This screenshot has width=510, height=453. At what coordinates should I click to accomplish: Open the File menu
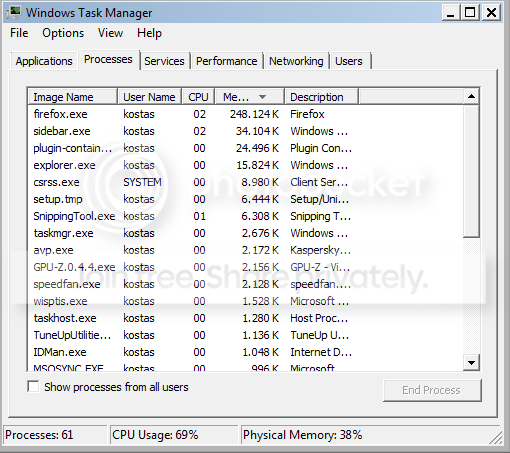(x=19, y=33)
